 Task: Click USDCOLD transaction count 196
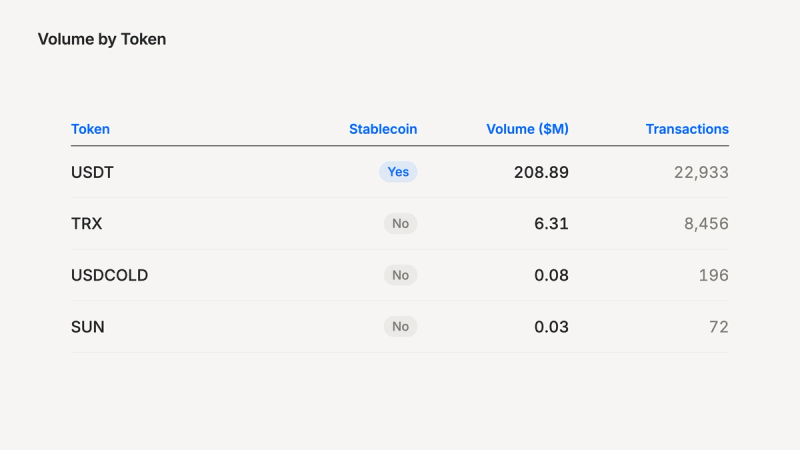714,275
